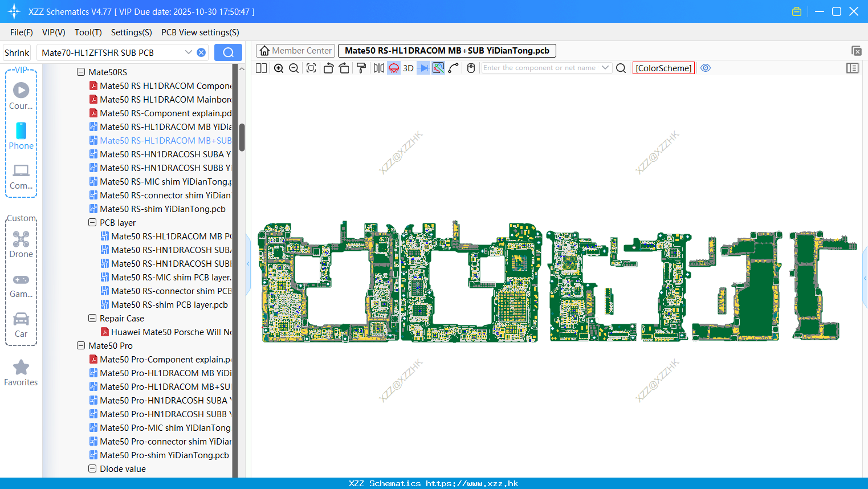The height and width of the screenshot is (489, 868).
Task: Open Mate50 RS-Component explain PDF
Action: 161,113
